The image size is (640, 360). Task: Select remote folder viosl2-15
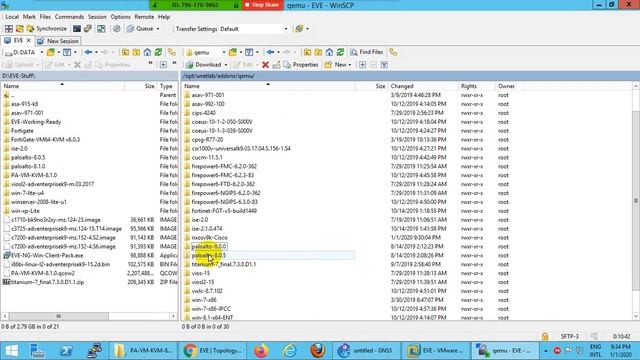click(x=202, y=282)
